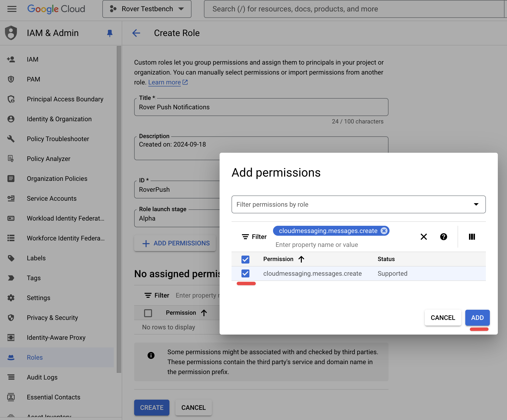507x420 pixels.
Task: Select the Roles menu item
Action: [35, 357]
